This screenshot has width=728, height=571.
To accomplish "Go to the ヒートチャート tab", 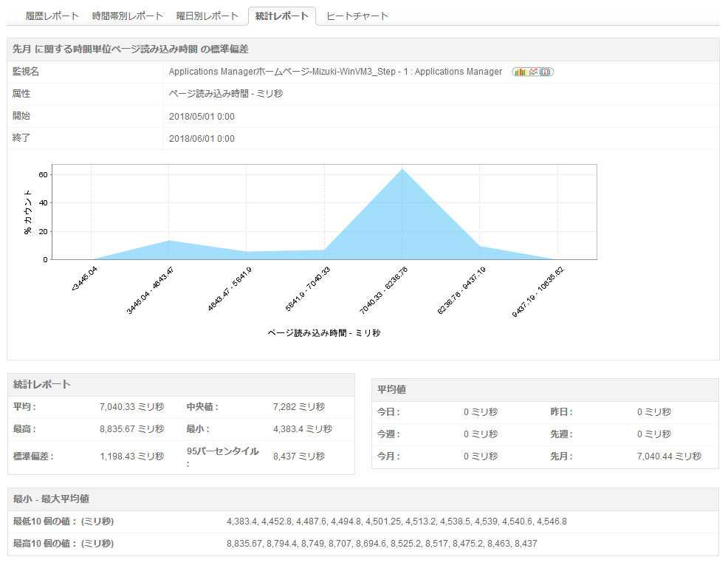I will coord(357,16).
